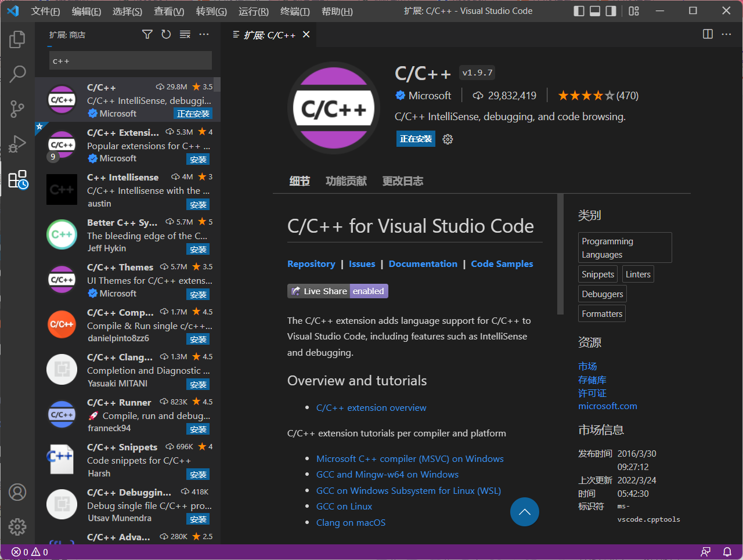Switch to the 功能贡献 tab
Viewport: 743px width, 560px height.
click(x=346, y=181)
